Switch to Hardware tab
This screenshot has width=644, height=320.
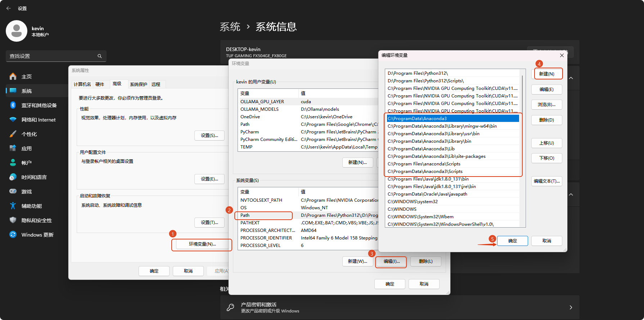(100, 84)
